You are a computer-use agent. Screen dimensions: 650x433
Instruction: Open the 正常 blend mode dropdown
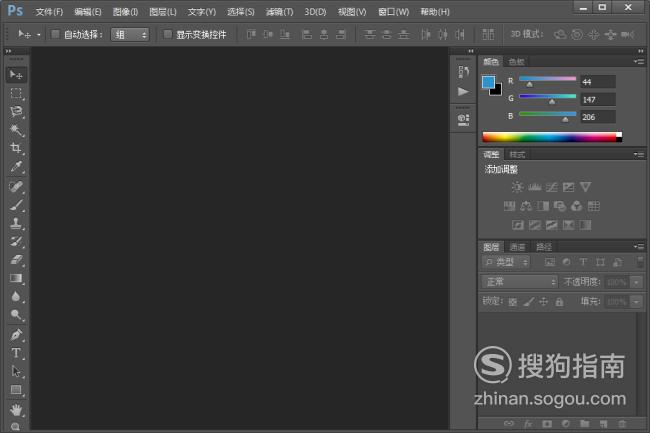pos(519,282)
